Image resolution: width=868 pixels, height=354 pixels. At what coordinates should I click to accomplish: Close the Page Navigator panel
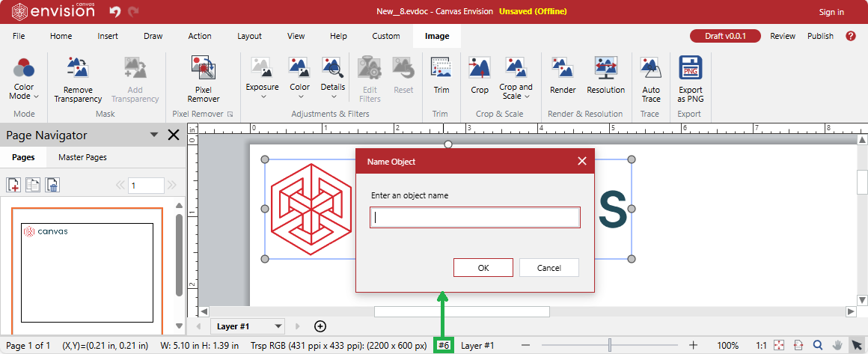point(174,135)
